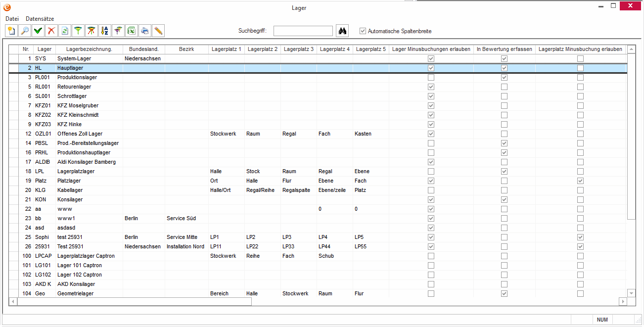644x327 pixels.
Task: Toggle In Bewertung erfassen for Lagerplatzlager
Action: [504, 171]
